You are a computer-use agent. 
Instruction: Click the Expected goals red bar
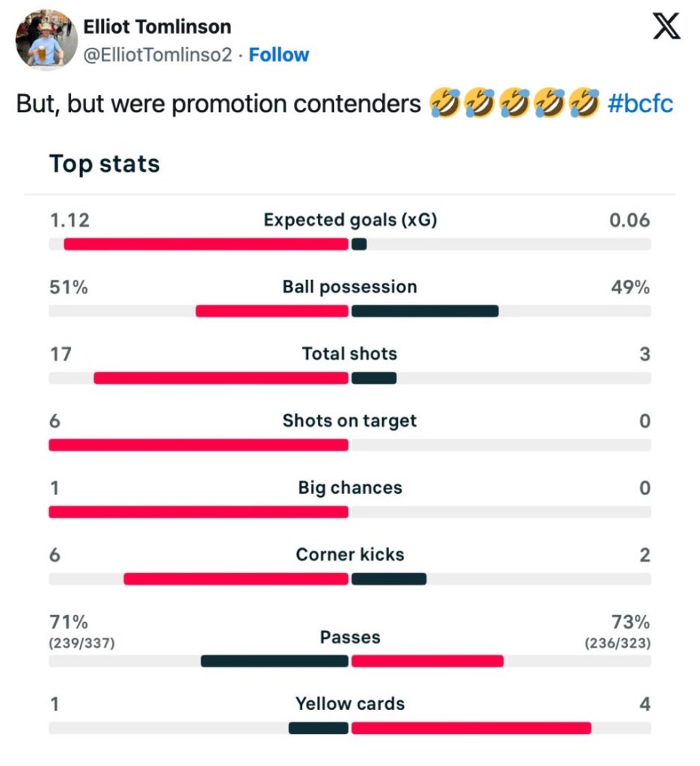tap(206, 244)
